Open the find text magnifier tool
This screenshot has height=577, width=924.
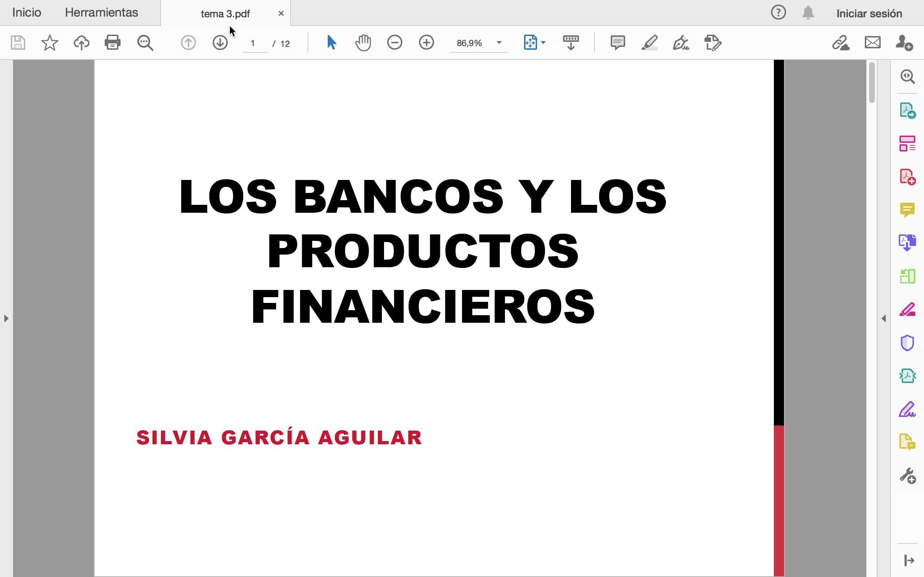click(145, 43)
